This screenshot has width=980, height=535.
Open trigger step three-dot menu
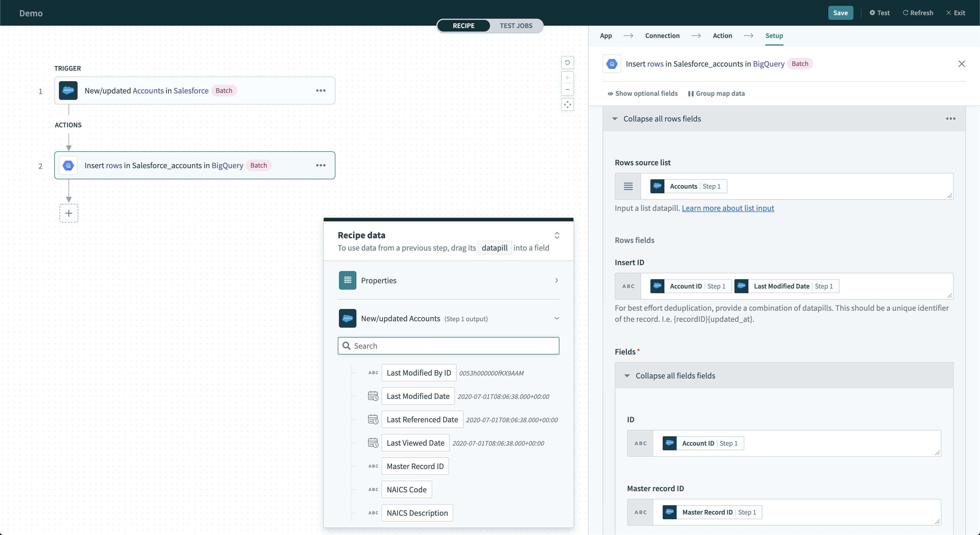coord(321,91)
